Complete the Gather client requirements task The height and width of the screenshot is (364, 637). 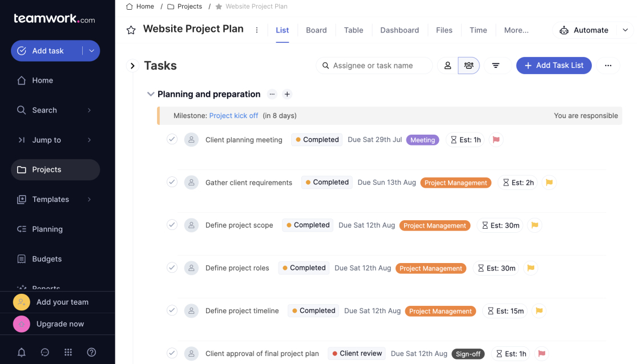(x=172, y=182)
